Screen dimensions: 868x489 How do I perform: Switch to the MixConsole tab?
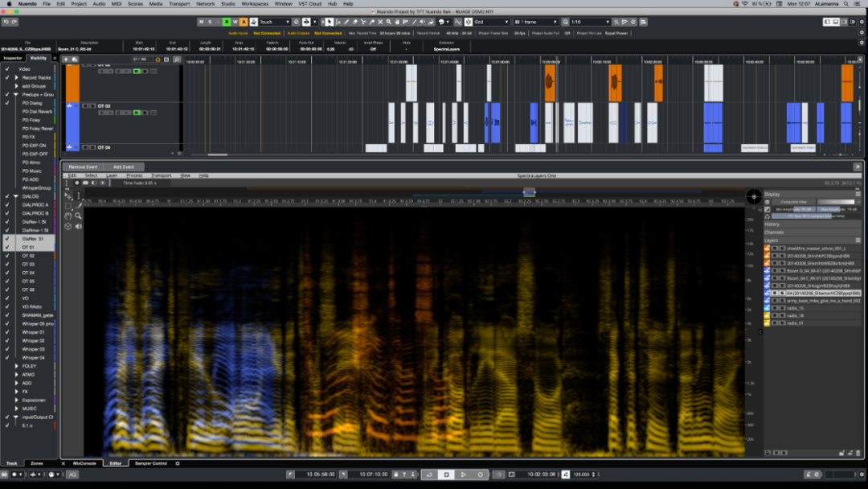[x=84, y=463]
